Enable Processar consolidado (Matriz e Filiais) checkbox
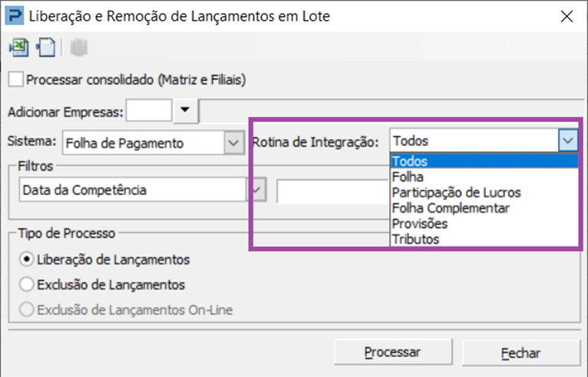Image resolution: width=588 pixels, height=377 pixels. tap(16, 80)
